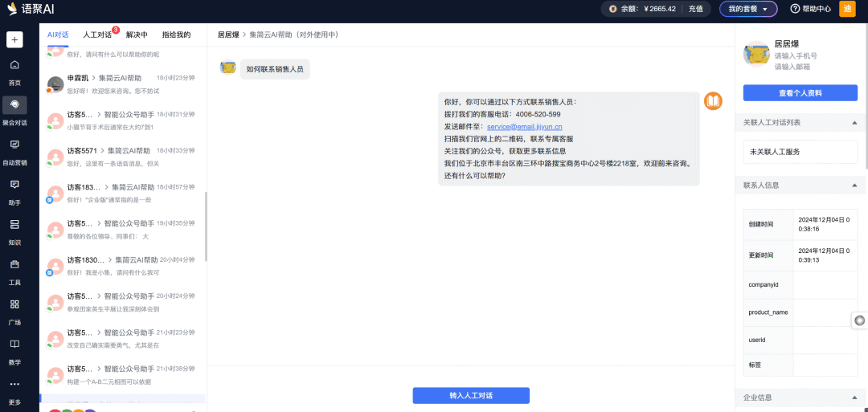Click the companyid value cell
Viewport: 868px width, 412px height.
click(x=825, y=284)
